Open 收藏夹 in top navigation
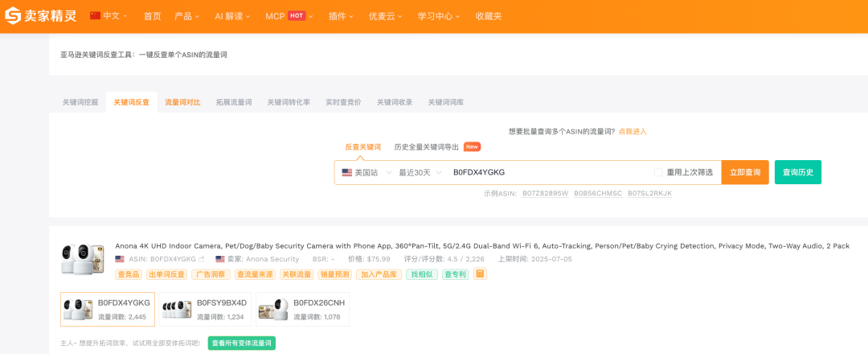 (489, 16)
